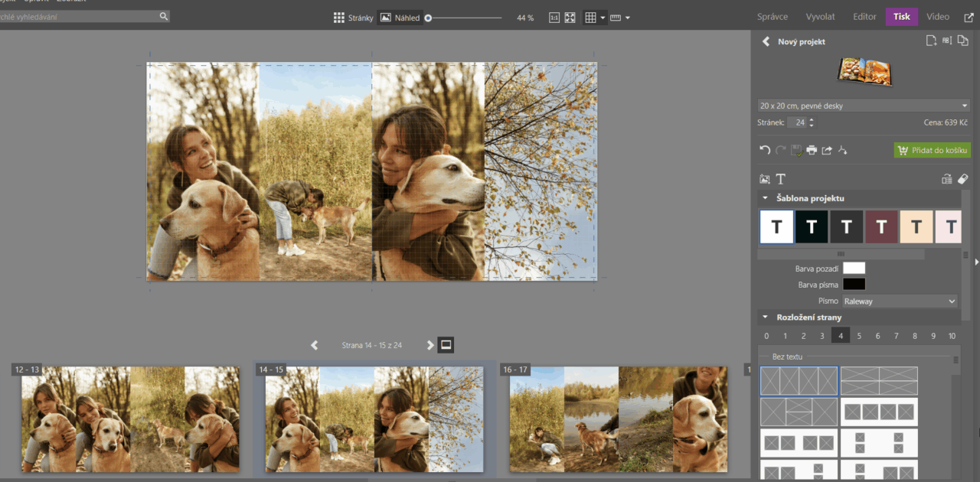
Task: Click the print icon in the project toolbar
Action: 812,150
